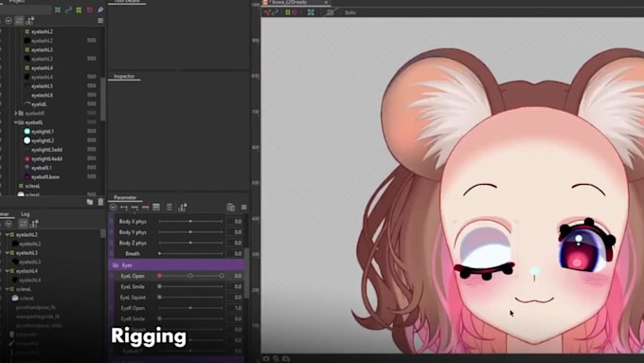Click the dimmed list icon in Parameter toolbar
The image size is (644, 363).
(170, 208)
